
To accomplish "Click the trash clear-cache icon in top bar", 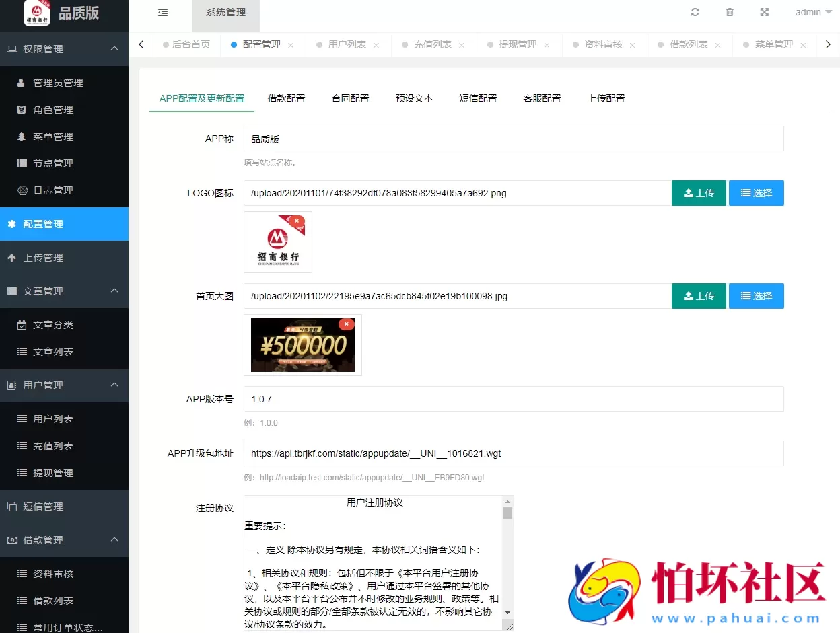I will (730, 12).
